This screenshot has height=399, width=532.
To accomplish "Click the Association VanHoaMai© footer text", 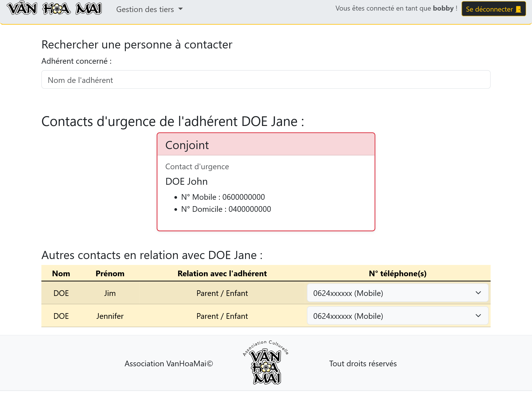I will [169, 364].
